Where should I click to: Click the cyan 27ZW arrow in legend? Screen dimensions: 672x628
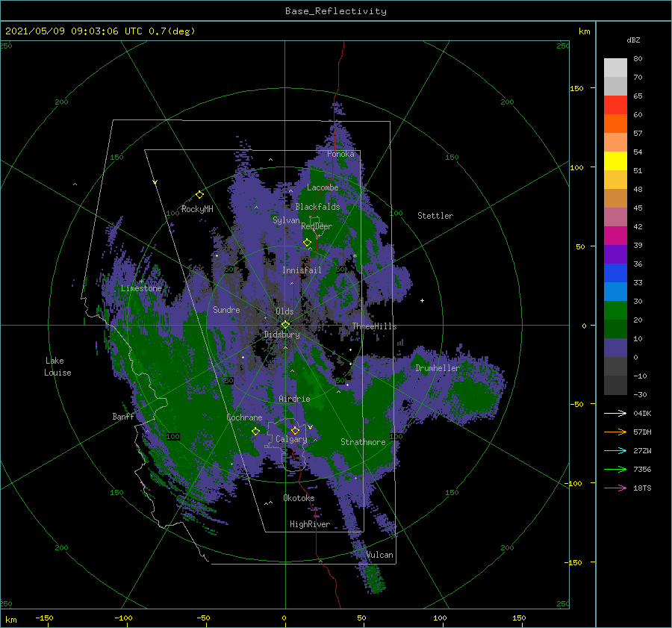coord(615,450)
